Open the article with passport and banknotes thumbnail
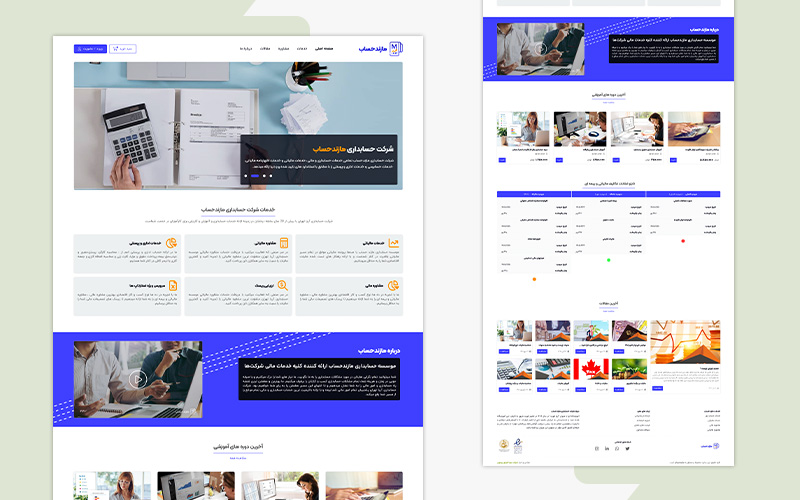The width and height of the screenshot is (800, 500). point(629,331)
